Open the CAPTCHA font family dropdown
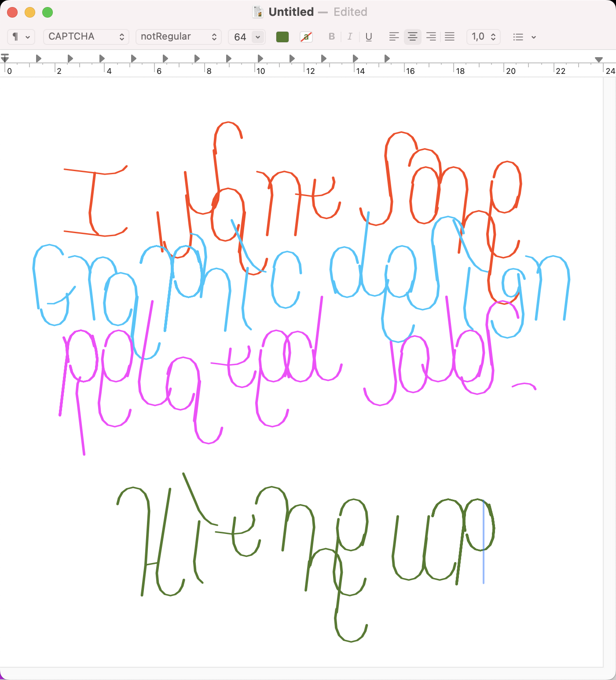The width and height of the screenshot is (616, 680). pyautogui.click(x=86, y=37)
